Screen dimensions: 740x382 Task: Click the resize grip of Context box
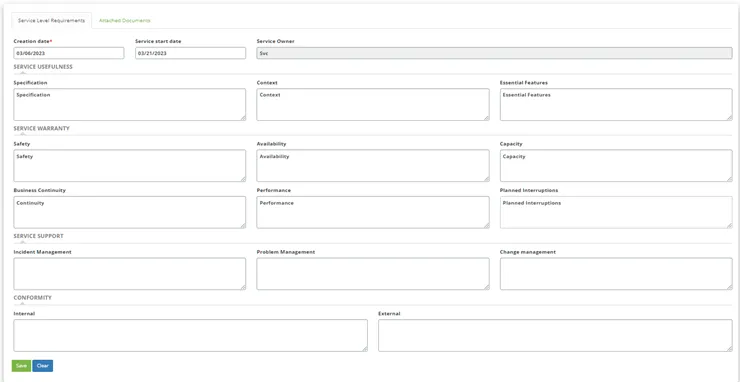(487, 118)
